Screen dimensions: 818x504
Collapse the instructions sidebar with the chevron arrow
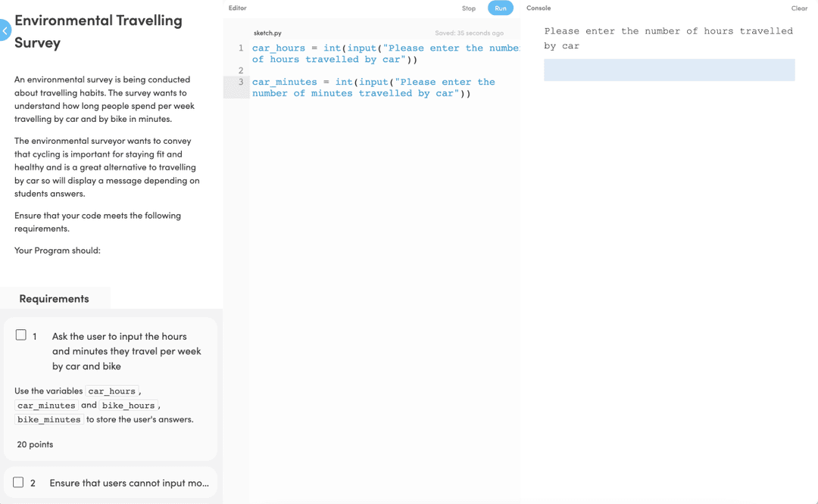click(5, 30)
